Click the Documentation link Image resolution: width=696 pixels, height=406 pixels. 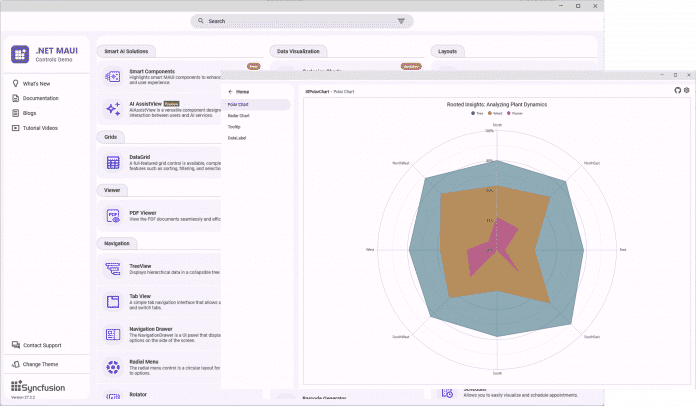click(x=40, y=98)
